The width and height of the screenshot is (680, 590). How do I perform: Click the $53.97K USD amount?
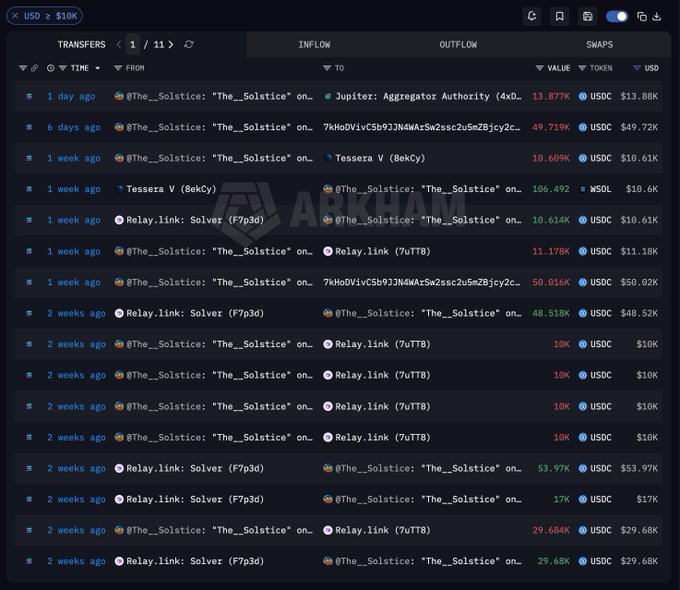pyautogui.click(x=639, y=469)
